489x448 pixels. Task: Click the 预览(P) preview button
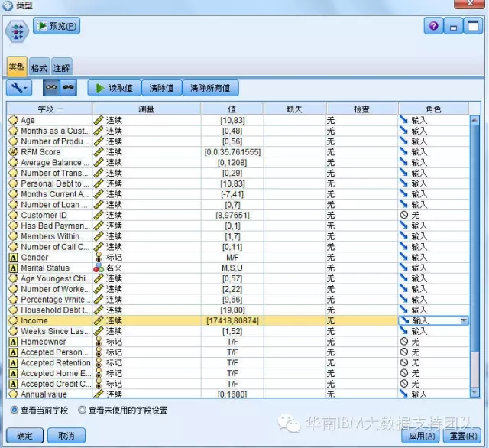[57, 26]
